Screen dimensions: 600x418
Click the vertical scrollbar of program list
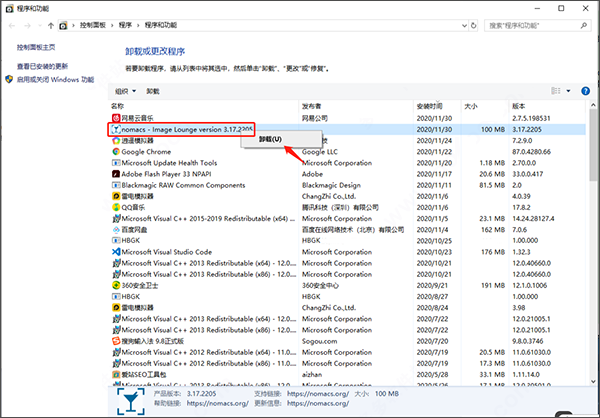coord(593,145)
